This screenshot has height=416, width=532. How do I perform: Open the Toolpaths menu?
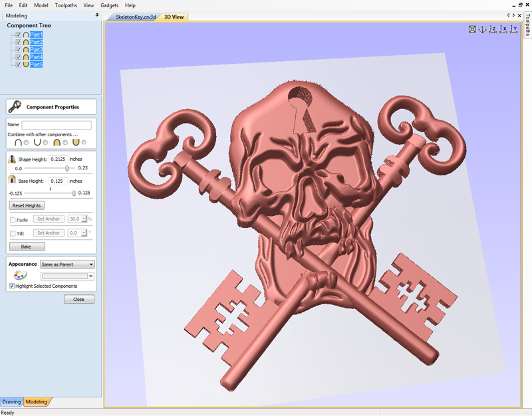point(66,5)
